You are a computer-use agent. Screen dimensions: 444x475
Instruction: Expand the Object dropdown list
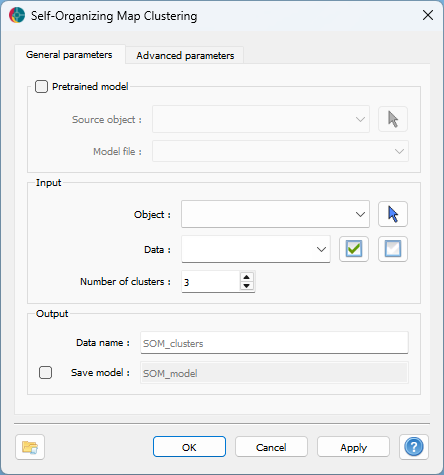[x=275, y=214]
